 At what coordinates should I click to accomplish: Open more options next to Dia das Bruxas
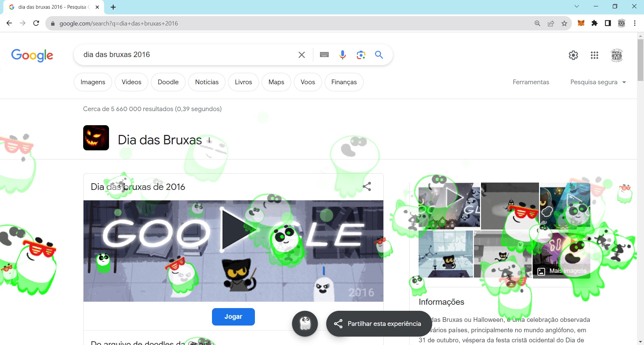[x=209, y=140]
